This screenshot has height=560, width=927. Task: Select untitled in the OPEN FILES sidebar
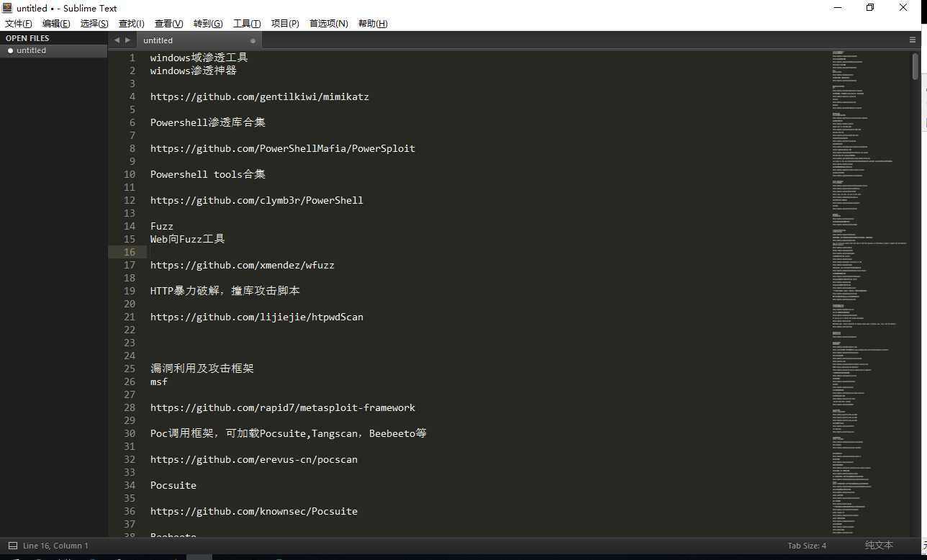click(54, 50)
